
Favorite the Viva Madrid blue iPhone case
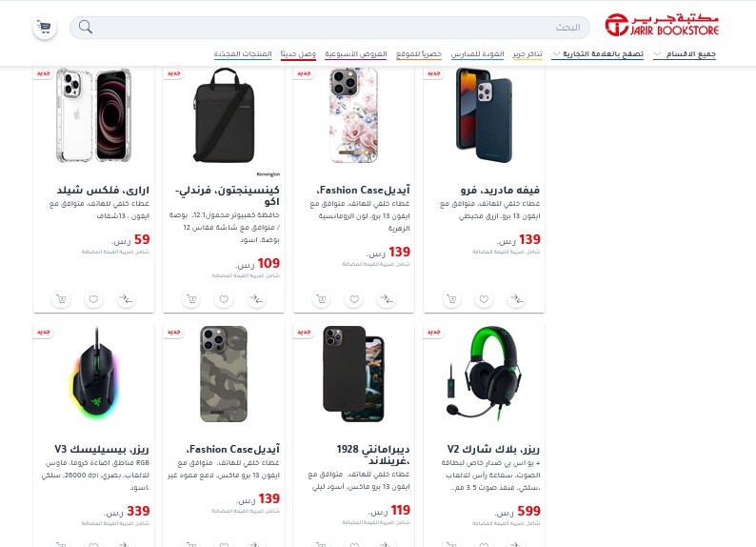[484, 299]
